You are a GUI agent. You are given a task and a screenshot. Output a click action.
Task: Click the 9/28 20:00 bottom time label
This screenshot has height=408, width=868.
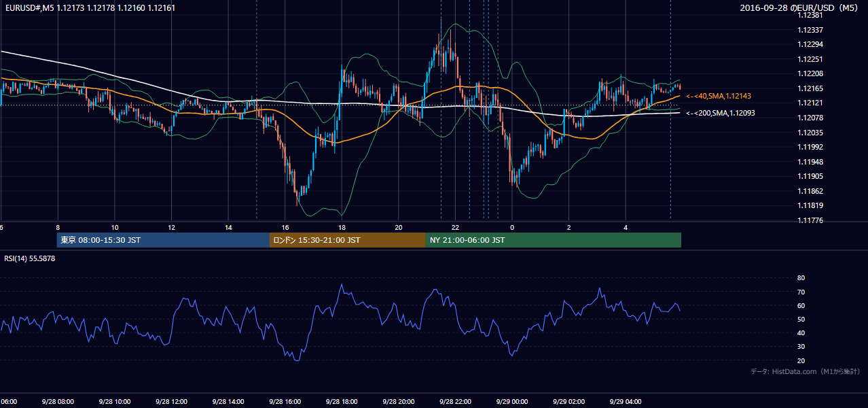[x=398, y=402]
